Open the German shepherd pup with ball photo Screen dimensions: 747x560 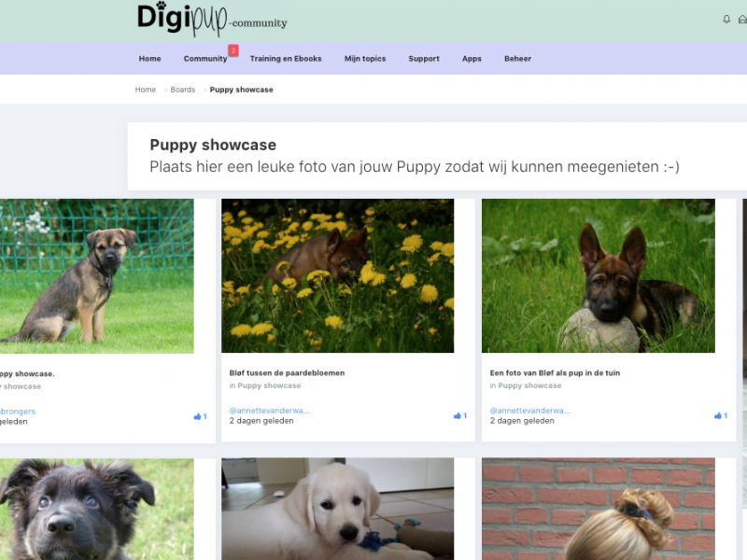click(x=598, y=275)
